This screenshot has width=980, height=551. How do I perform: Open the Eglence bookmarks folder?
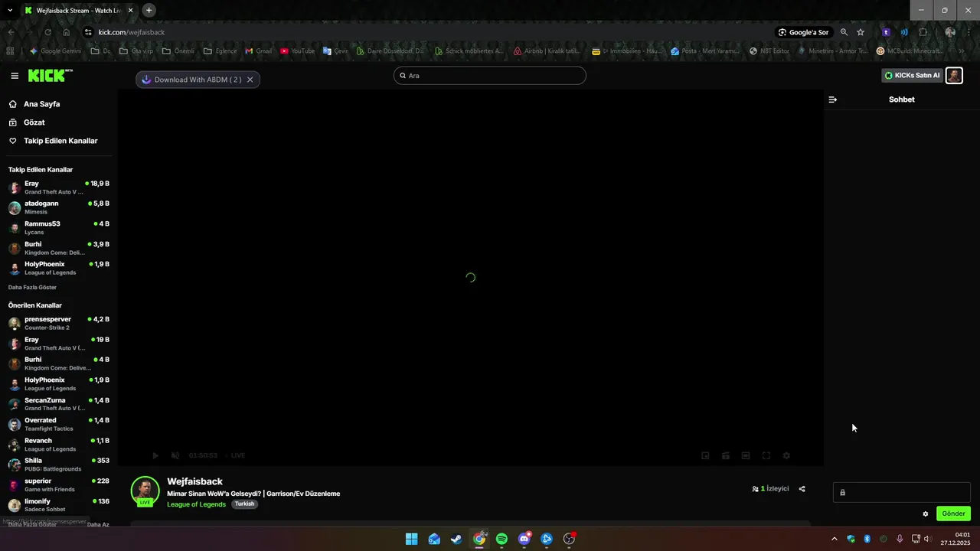(220, 51)
